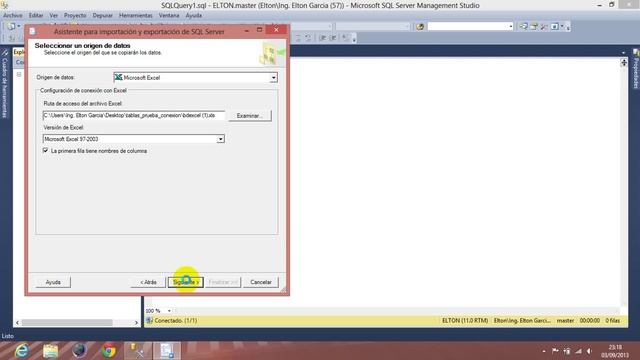
Task: Open the Cuadro de herramientas side tab
Action: coord(4,84)
